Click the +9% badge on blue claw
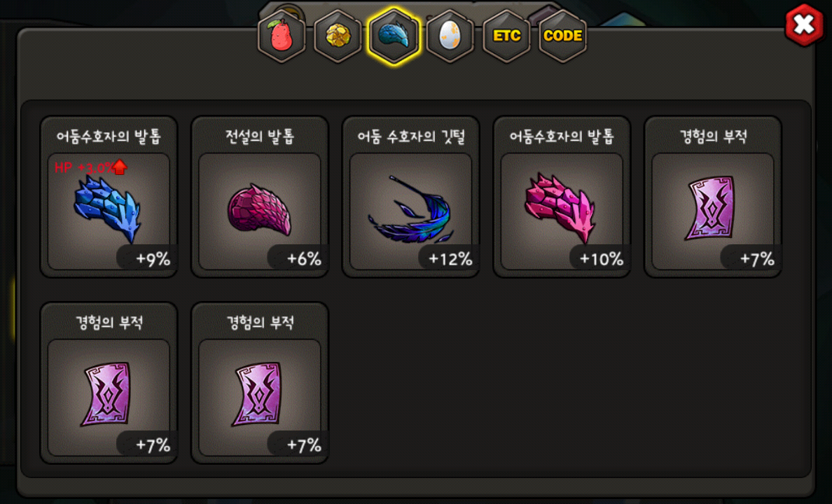The height and width of the screenshot is (504, 832). point(148,258)
